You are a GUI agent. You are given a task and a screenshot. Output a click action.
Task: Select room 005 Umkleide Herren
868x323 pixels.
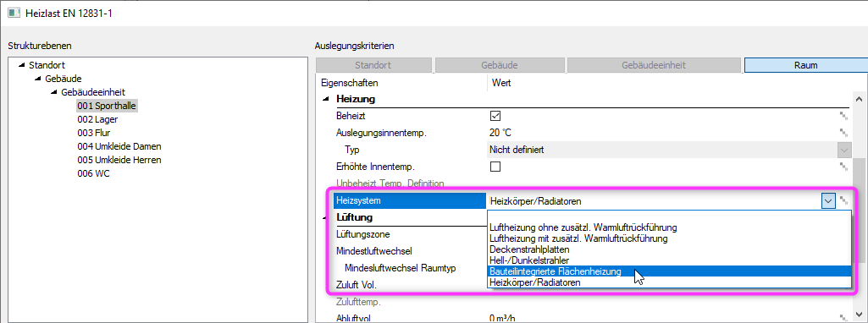click(119, 160)
